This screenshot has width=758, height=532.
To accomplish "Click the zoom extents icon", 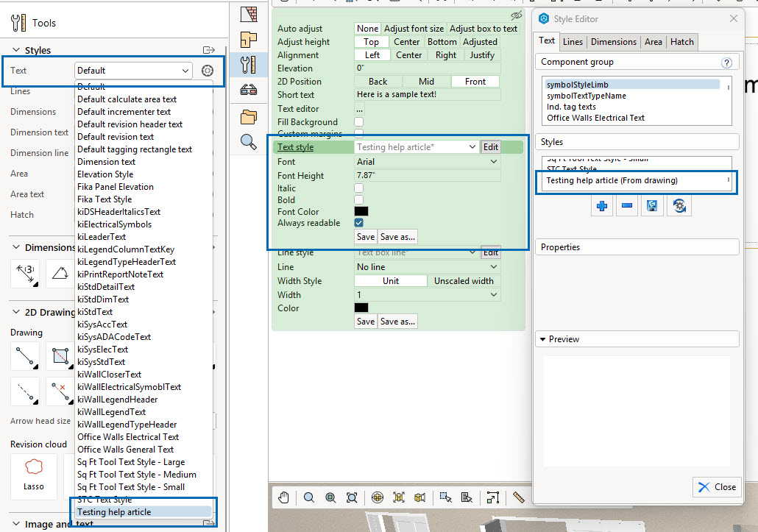I will click(x=352, y=497).
